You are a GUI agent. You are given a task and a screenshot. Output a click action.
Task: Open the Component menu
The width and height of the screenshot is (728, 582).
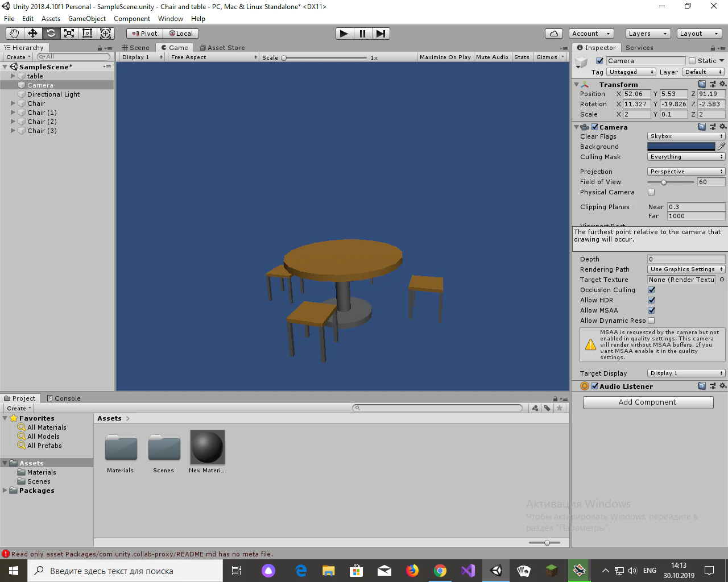click(132, 19)
